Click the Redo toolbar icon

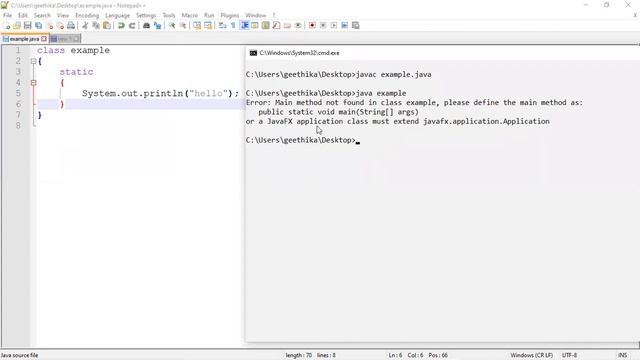tap(132, 25)
